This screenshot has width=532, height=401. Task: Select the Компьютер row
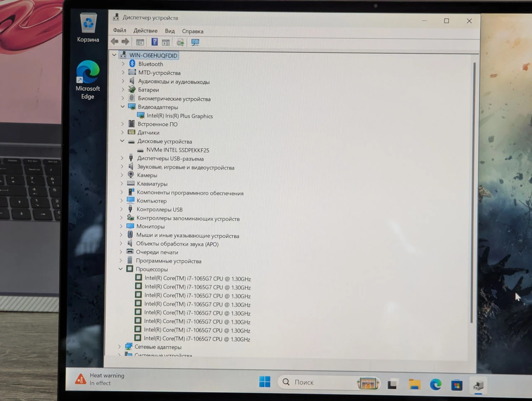152,201
